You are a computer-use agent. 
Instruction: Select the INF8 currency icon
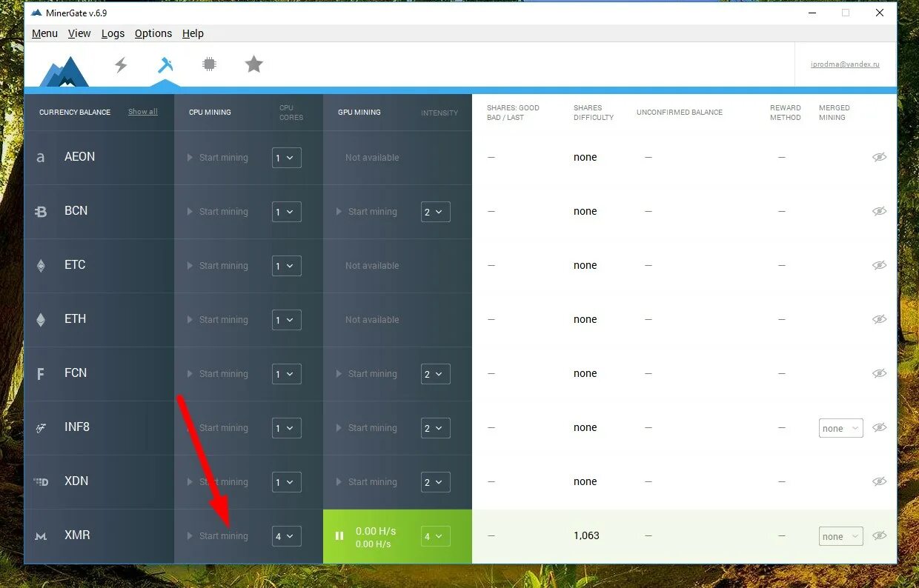(x=41, y=428)
